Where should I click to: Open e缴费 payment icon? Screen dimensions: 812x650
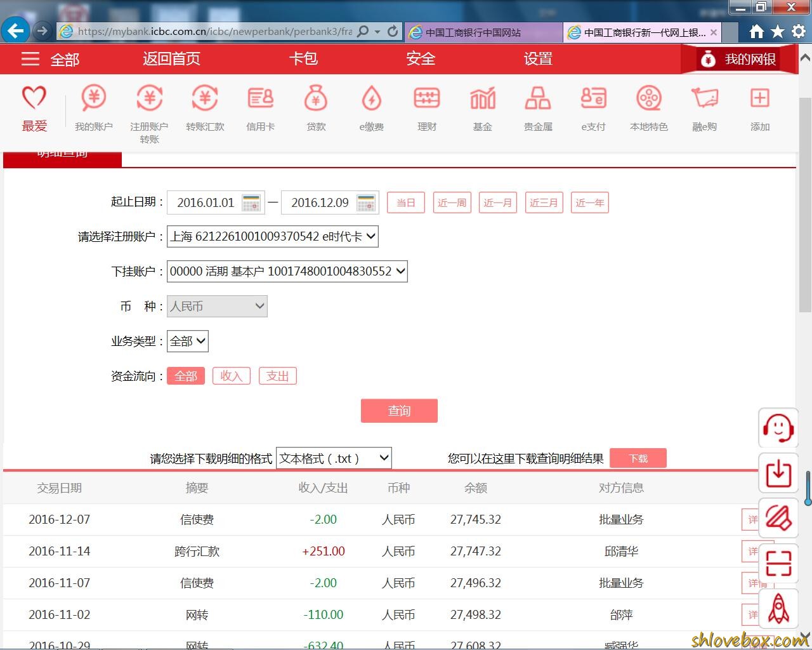pyautogui.click(x=371, y=98)
